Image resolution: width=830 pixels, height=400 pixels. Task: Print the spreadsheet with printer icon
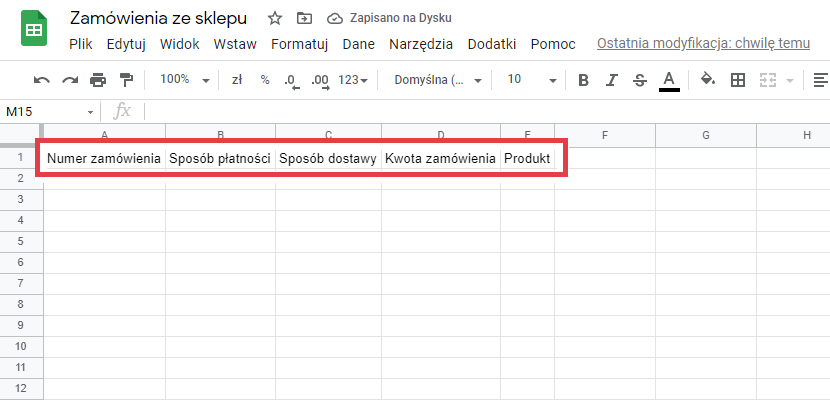click(x=98, y=80)
